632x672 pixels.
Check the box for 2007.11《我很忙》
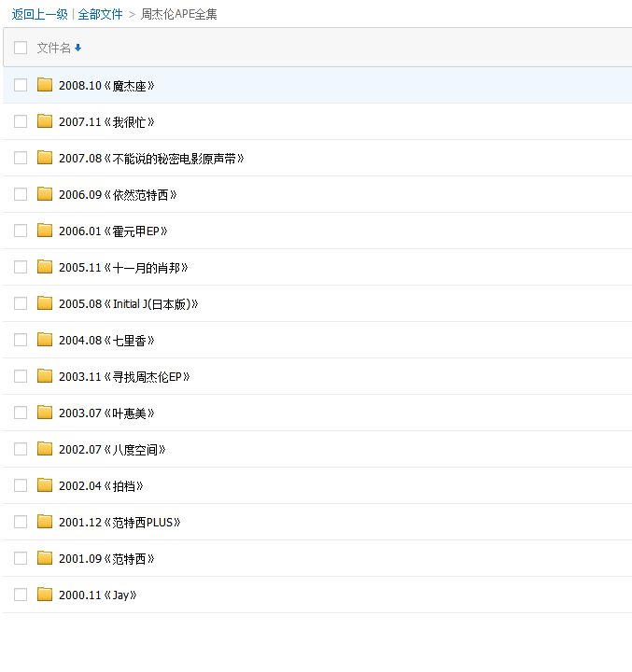[x=21, y=121]
